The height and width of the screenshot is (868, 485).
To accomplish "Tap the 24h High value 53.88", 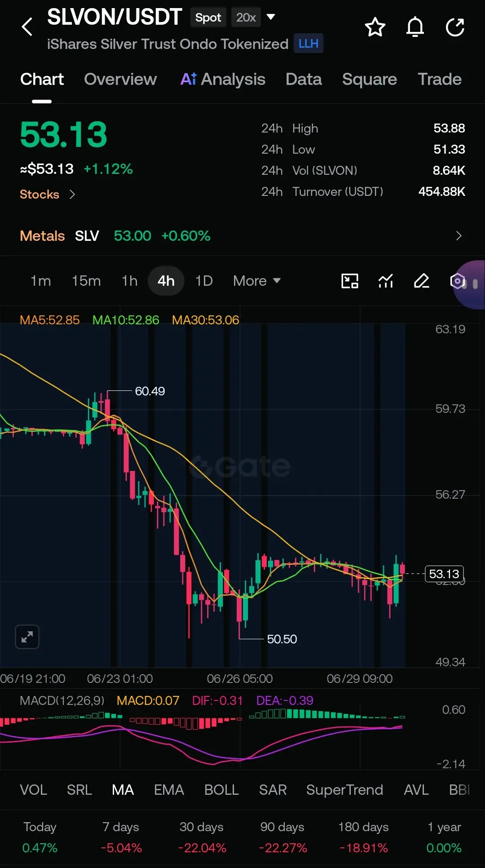I will (449, 128).
